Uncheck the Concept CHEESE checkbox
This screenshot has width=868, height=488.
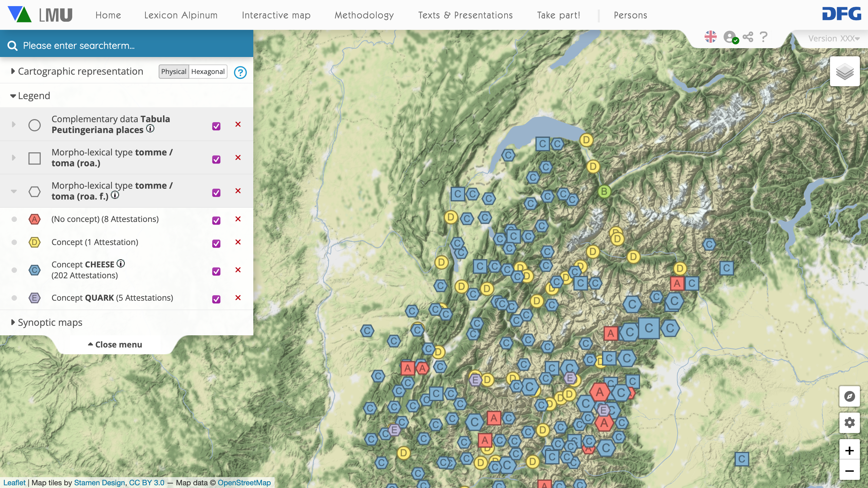pyautogui.click(x=216, y=271)
